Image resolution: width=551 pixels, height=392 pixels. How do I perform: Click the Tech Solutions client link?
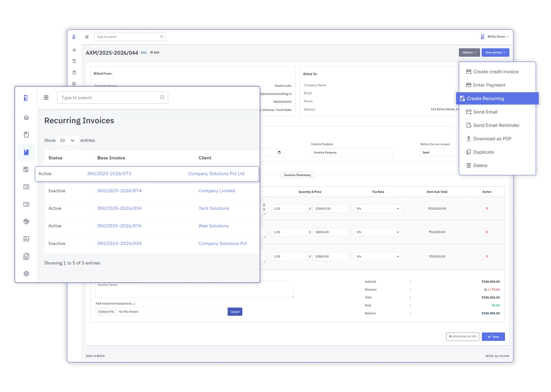tap(214, 208)
